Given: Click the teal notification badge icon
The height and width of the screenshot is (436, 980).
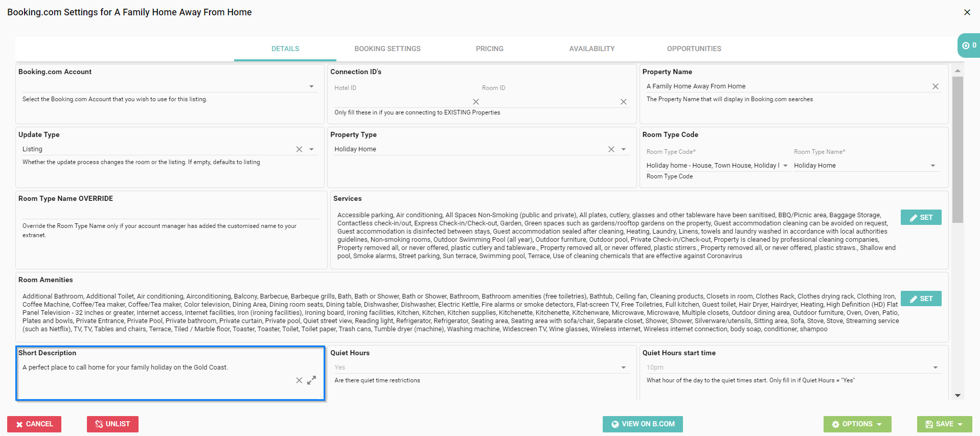Looking at the screenshot, I should coord(968,45).
